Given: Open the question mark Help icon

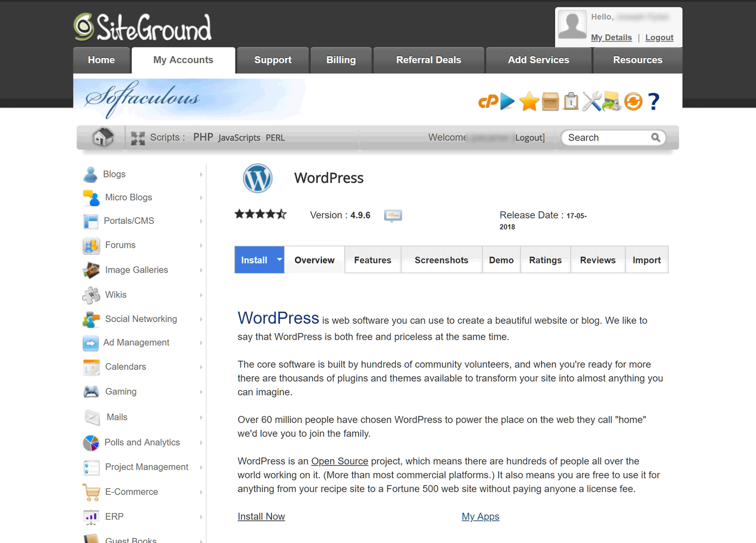Looking at the screenshot, I should 654,101.
